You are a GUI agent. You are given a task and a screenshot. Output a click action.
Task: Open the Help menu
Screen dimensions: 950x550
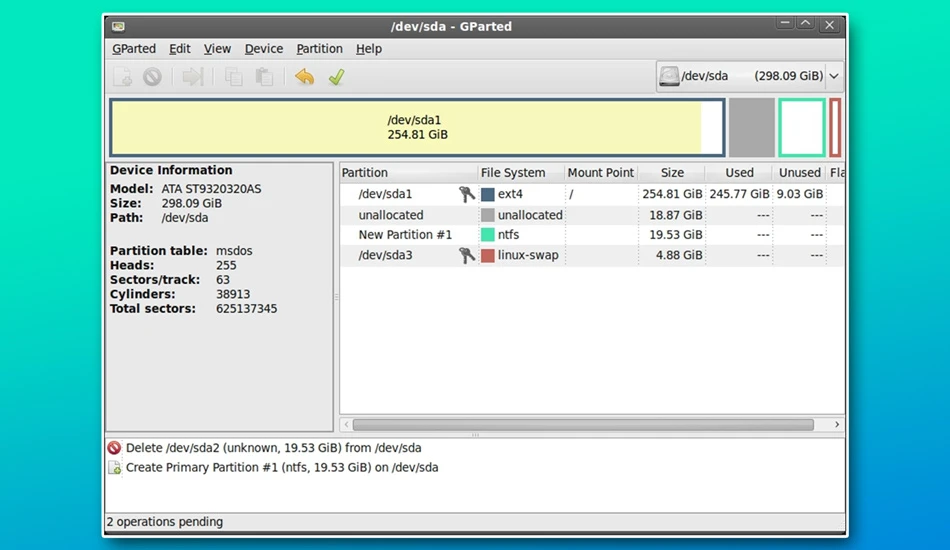(x=368, y=48)
